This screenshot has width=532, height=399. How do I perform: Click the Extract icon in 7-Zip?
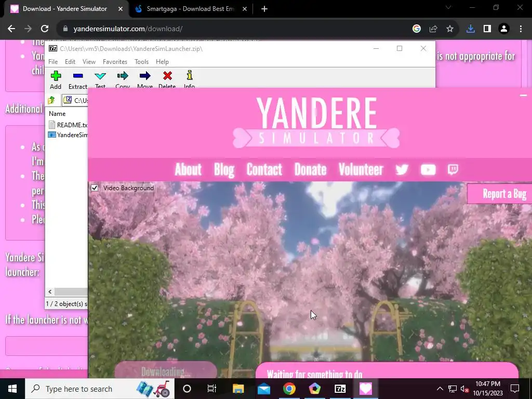[78, 79]
